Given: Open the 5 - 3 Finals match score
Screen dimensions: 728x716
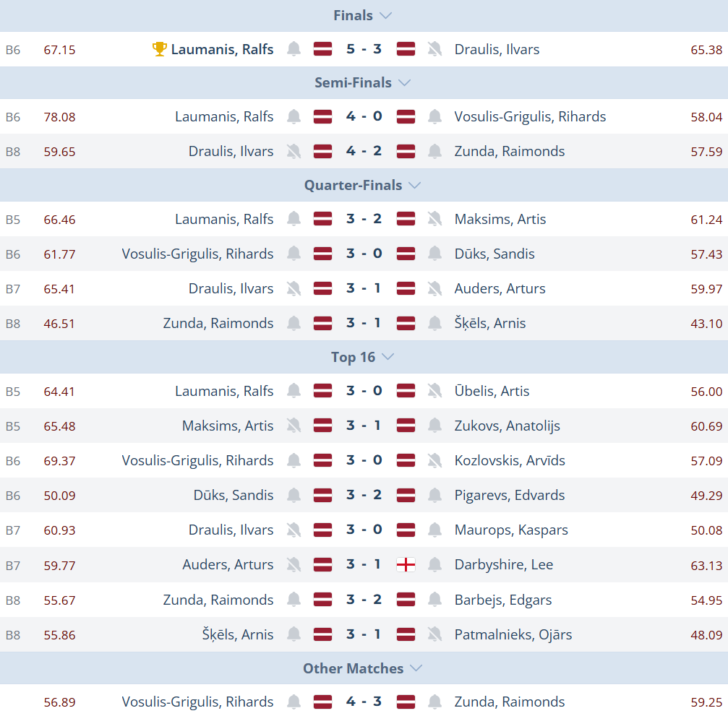Looking at the screenshot, I should pyautogui.click(x=364, y=49).
